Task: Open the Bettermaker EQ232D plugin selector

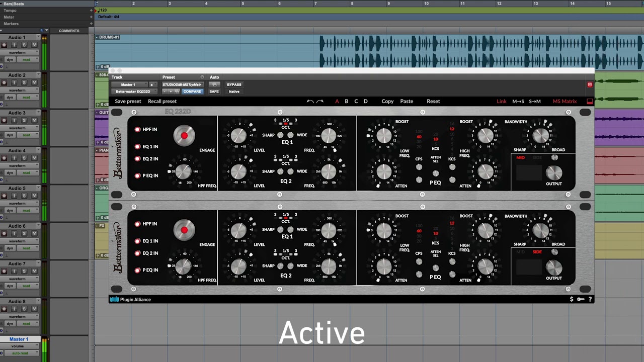Action: [133, 92]
